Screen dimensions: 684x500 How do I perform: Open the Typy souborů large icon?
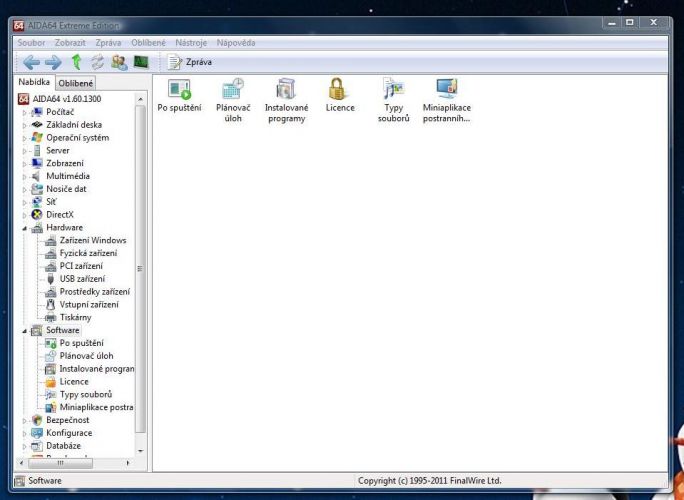pyautogui.click(x=393, y=100)
